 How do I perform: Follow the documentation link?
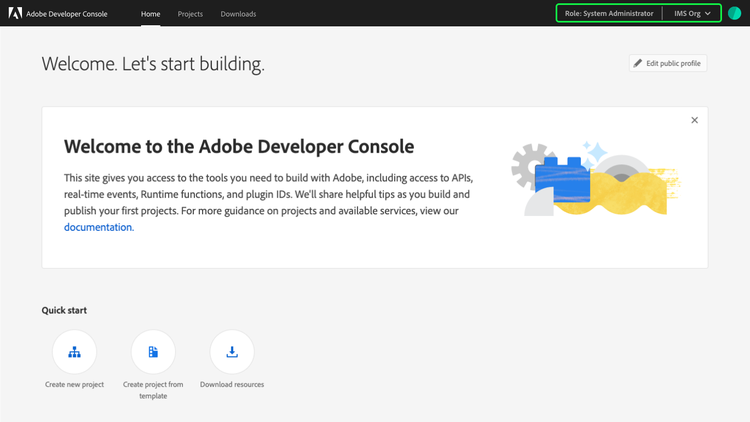[98, 227]
